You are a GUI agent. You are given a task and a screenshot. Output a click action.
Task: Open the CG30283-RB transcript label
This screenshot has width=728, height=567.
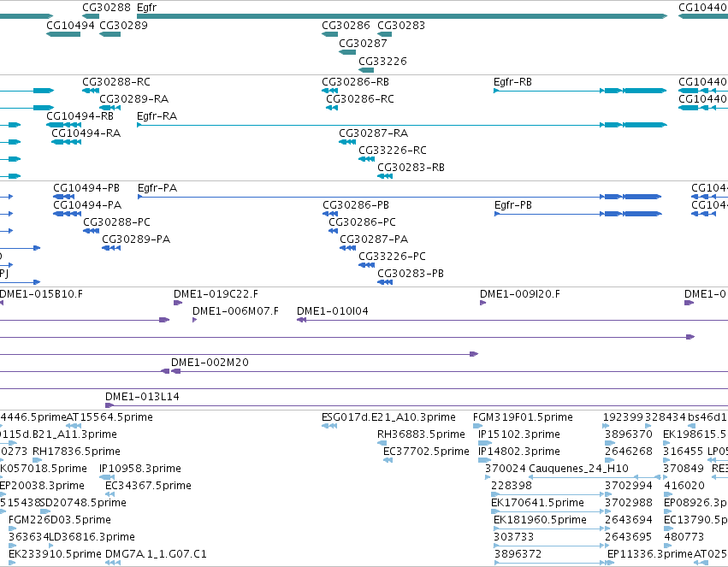(411, 168)
